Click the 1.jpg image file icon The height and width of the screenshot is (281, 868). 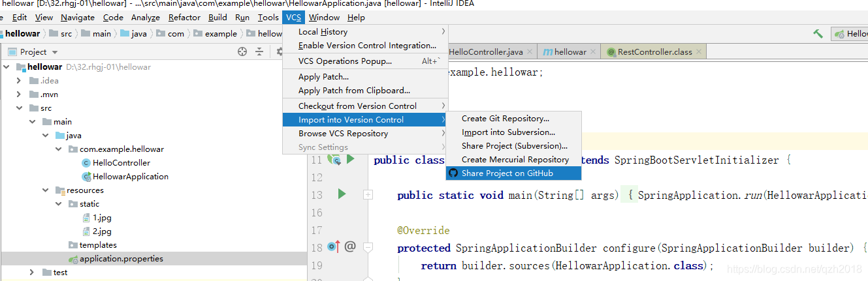[86, 218]
